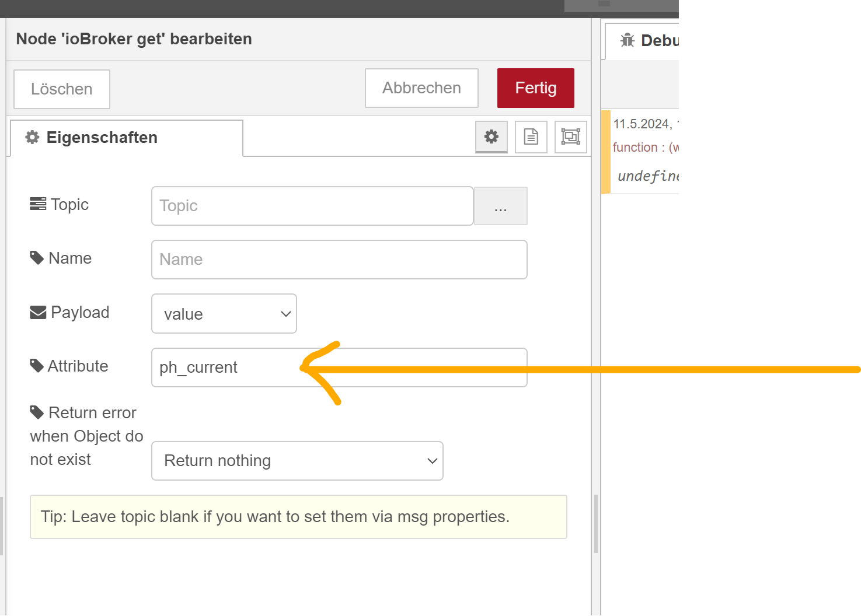Click the function debug message source
The image size is (861, 616).
click(646, 148)
